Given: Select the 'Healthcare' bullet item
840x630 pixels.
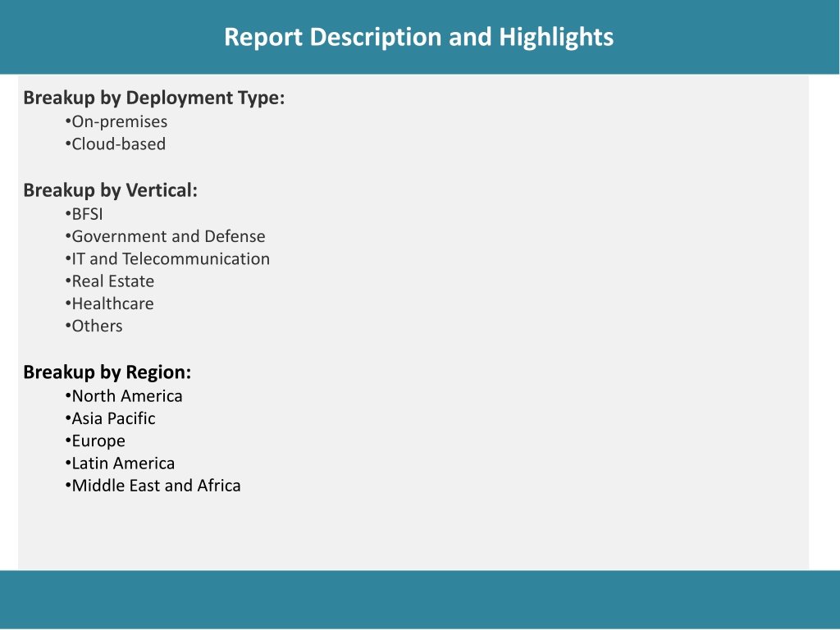Looking at the screenshot, I should point(109,304).
